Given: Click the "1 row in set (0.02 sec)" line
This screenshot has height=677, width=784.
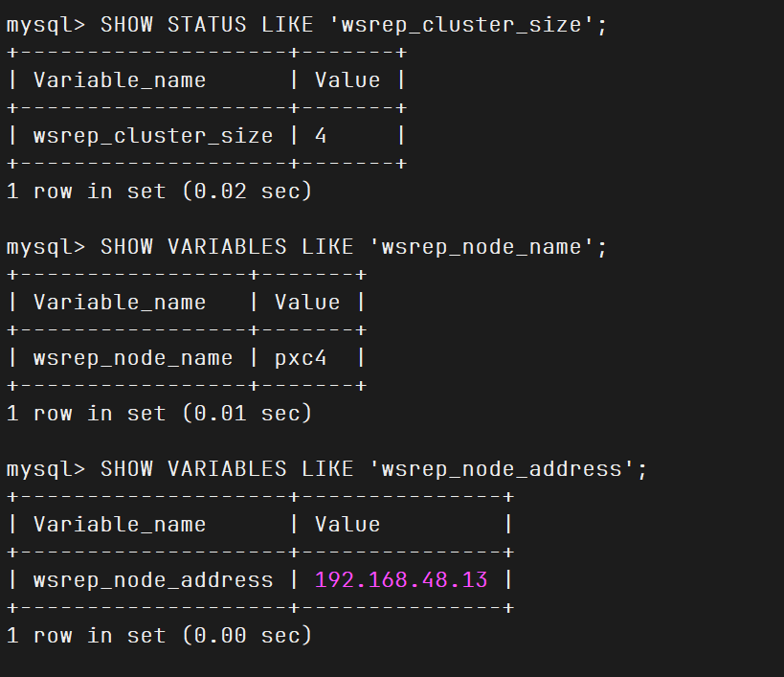Looking at the screenshot, I should [x=159, y=192].
